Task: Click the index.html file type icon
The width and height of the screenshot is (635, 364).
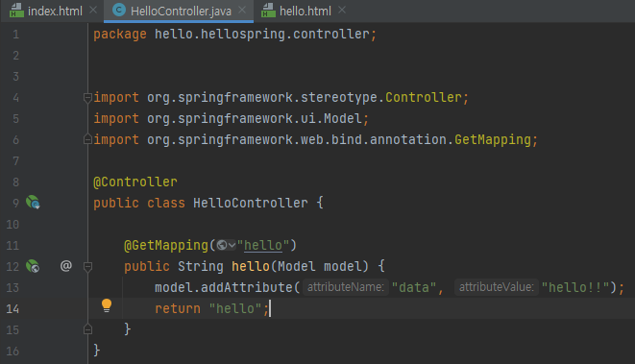Action: tap(16, 11)
